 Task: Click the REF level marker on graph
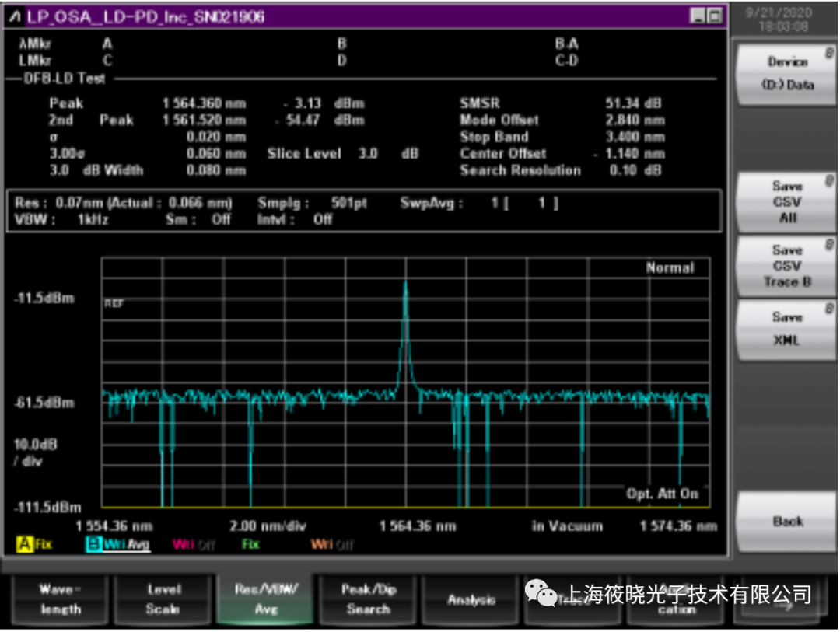113,303
